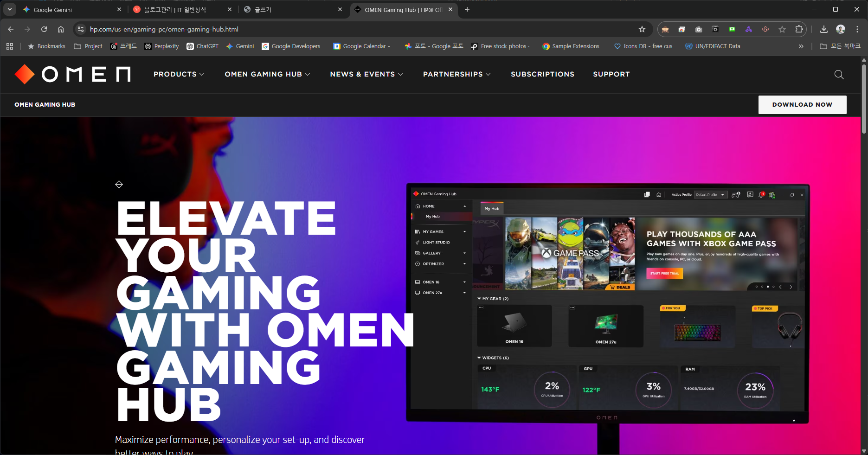The image size is (868, 455).
Task: Open the Sample Extensions bookmark
Action: [573, 46]
